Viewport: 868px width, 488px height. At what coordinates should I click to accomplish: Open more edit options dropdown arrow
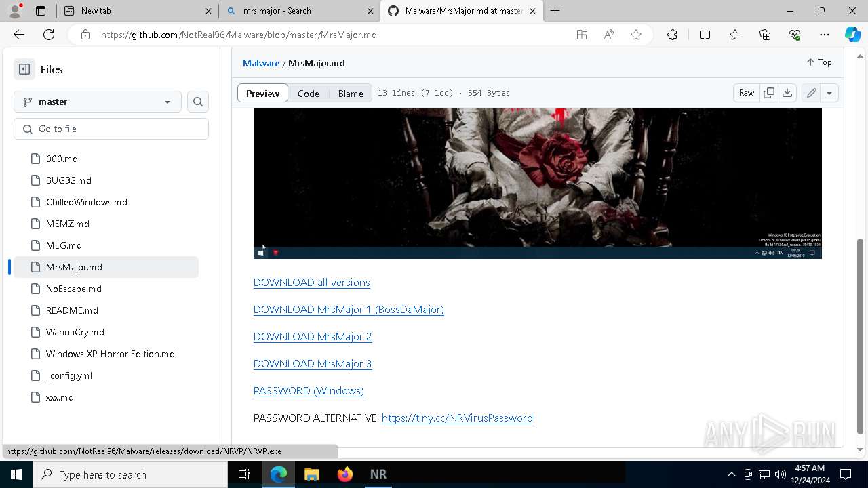[x=829, y=93]
